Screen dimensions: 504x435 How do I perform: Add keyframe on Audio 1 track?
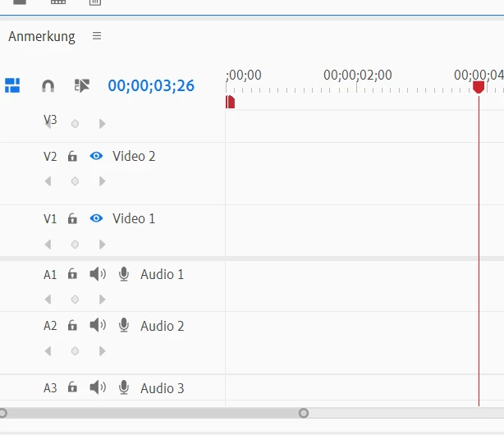(x=75, y=300)
